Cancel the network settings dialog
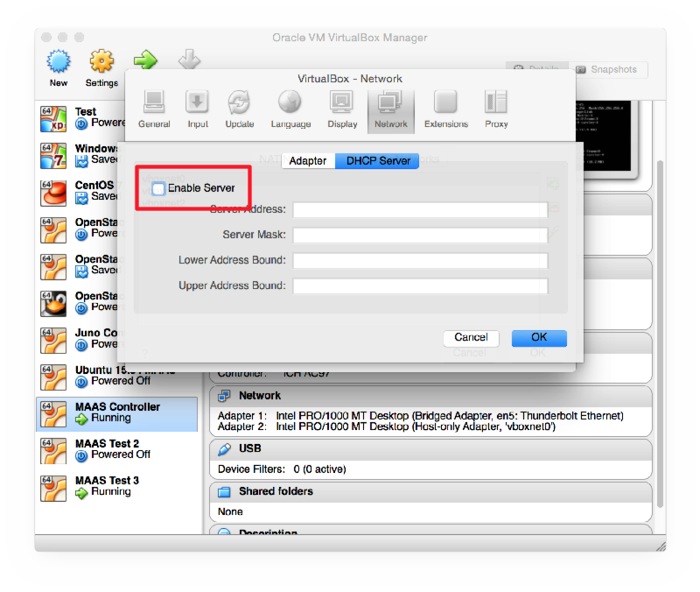This screenshot has height=592, width=700. click(471, 337)
